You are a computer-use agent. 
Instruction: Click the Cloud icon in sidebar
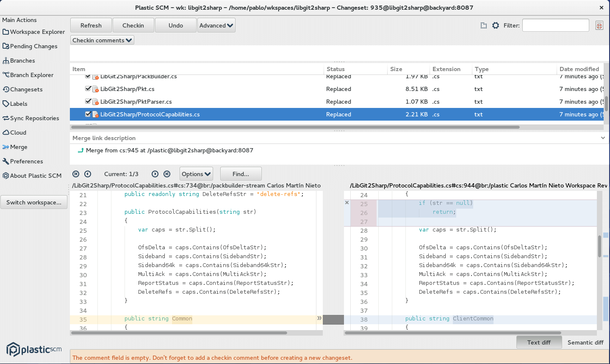click(x=6, y=132)
